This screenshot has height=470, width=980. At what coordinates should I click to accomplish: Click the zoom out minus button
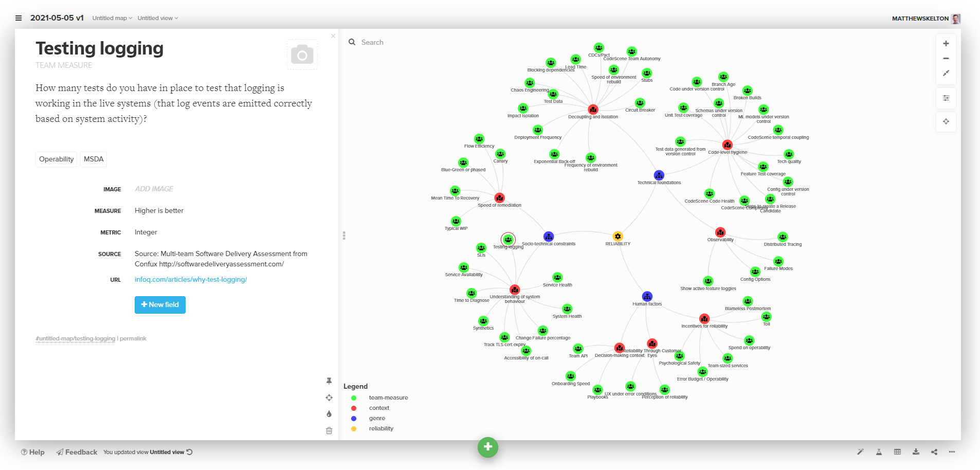[946, 58]
